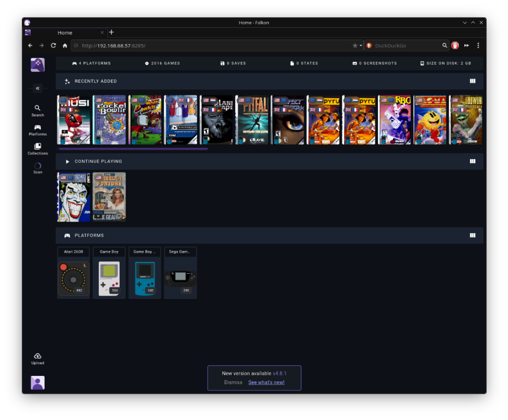The width and height of the screenshot is (508, 420).
Task: Click the Platforms section header title
Action: 89,236
